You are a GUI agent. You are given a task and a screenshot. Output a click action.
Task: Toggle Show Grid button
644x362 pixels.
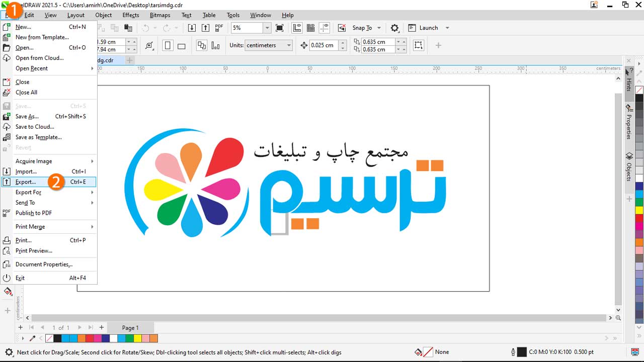click(310, 28)
